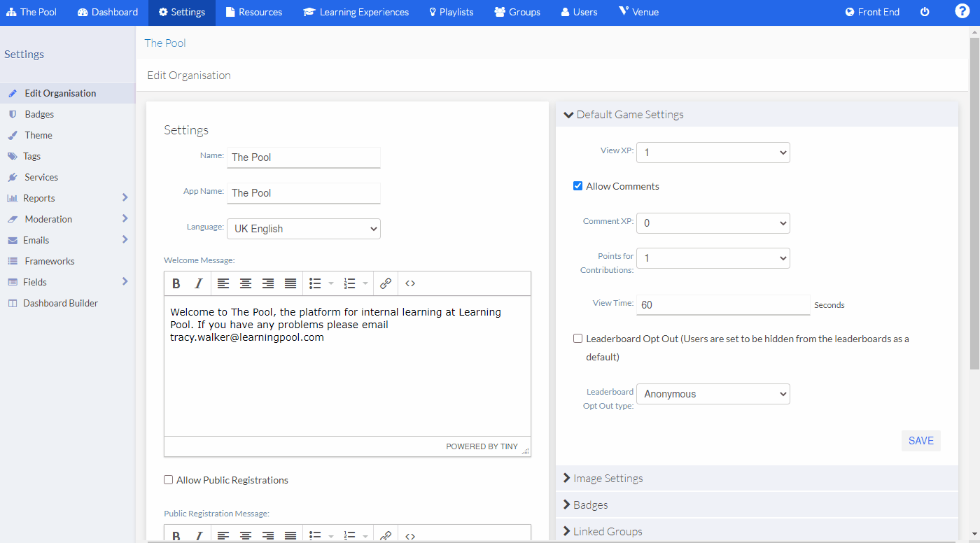
Task: Open the source code view in the editor
Action: (x=410, y=283)
